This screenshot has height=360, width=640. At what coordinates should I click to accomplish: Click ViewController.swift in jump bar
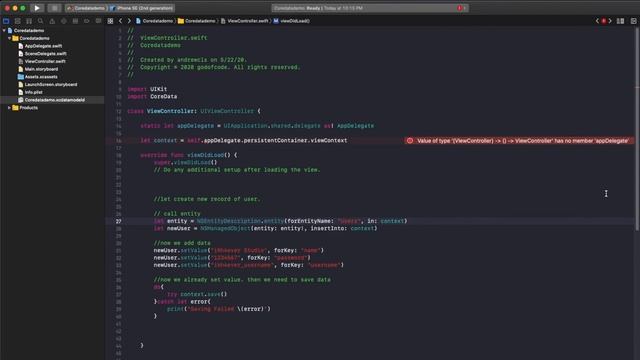click(244, 21)
